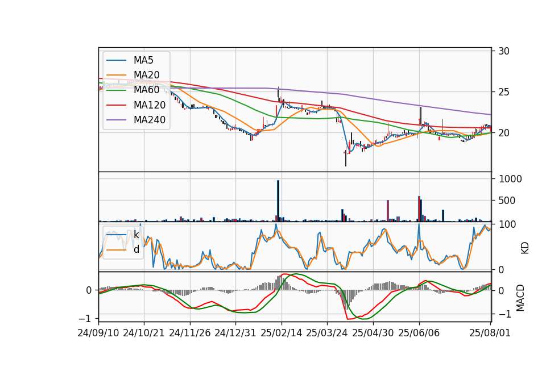Click the left MACD axis value −1
Image resolution: width=546 pixels, height=392 pixels.
point(85,319)
